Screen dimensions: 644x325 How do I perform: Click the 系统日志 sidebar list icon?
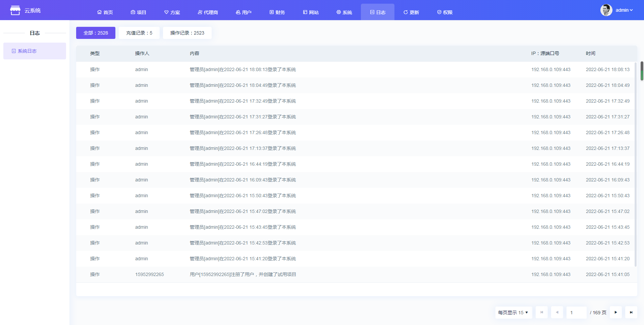point(14,51)
